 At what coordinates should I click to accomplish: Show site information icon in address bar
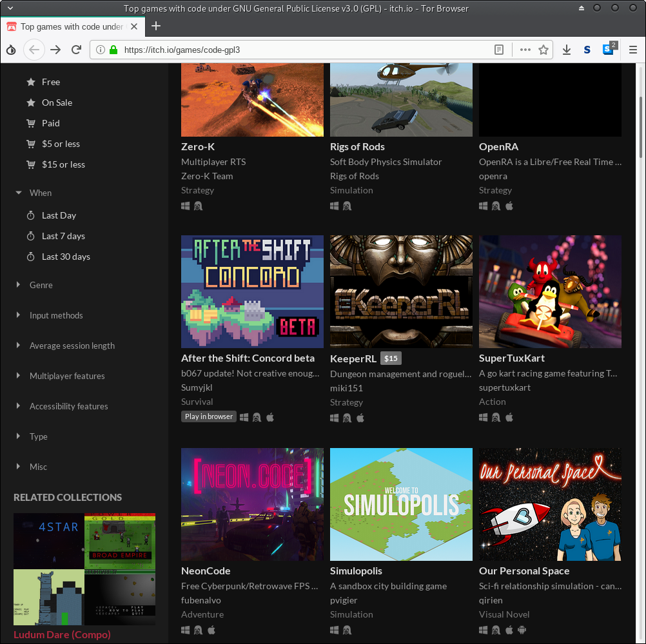pyautogui.click(x=100, y=50)
